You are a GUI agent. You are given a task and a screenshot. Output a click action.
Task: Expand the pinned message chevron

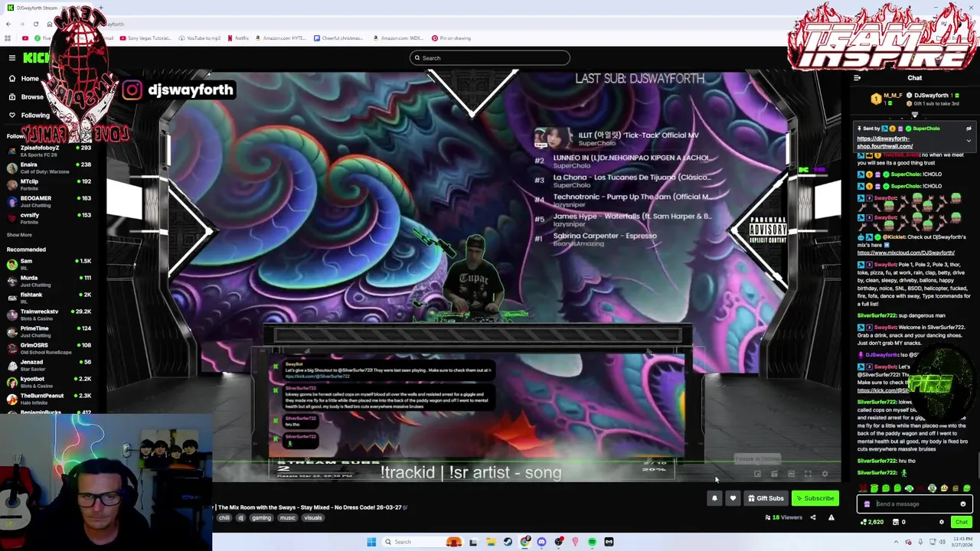coord(969,141)
